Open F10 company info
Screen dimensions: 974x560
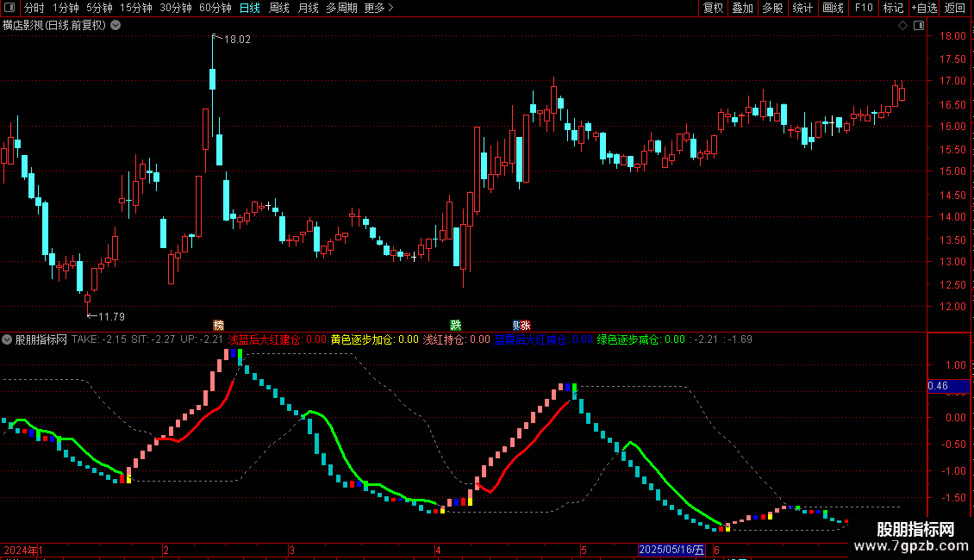pos(864,8)
